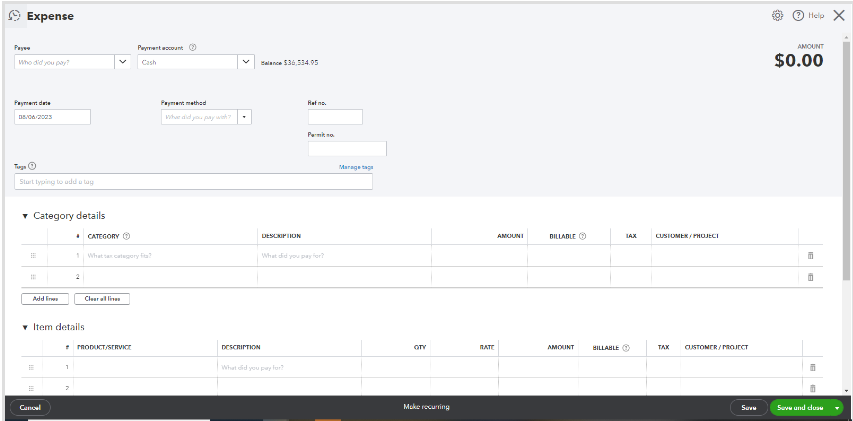853x421 pixels.
Task: Close the Expense form with X
Action: [x=839, y=16]
